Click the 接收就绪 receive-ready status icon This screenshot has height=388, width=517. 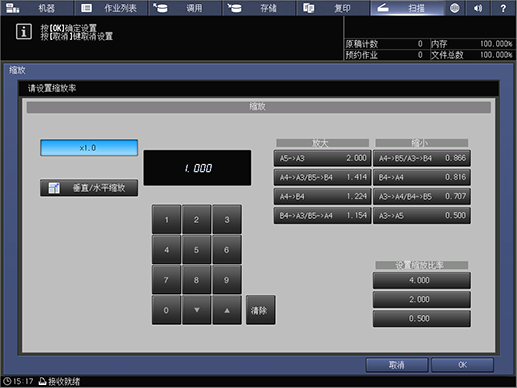pos(42,381)
